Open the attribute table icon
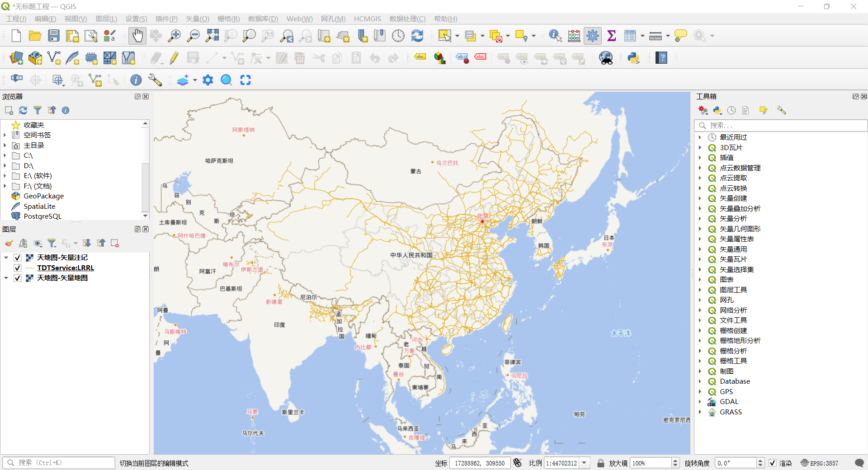Image resolution: width=868 pixels, height=470 pixels. [x=630, y=36]
